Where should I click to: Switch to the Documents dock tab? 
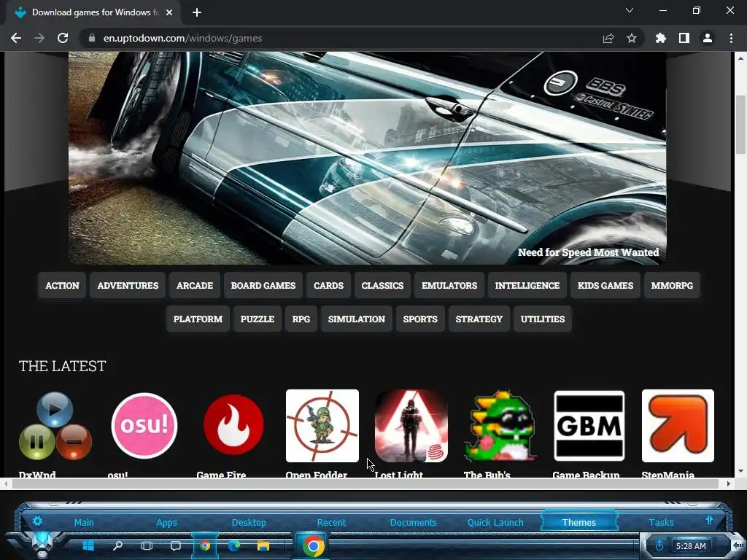coord(413,522)
